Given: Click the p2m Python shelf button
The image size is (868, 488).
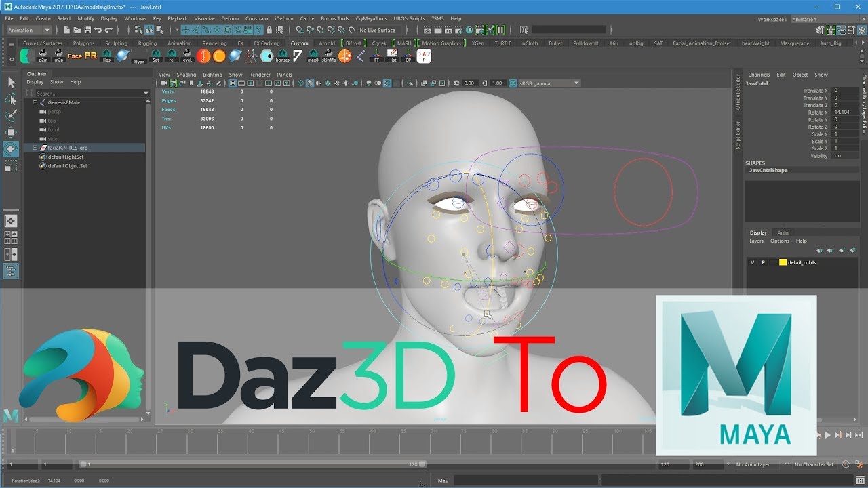Looking at the screenshot, I should click(x=43, y=56).
